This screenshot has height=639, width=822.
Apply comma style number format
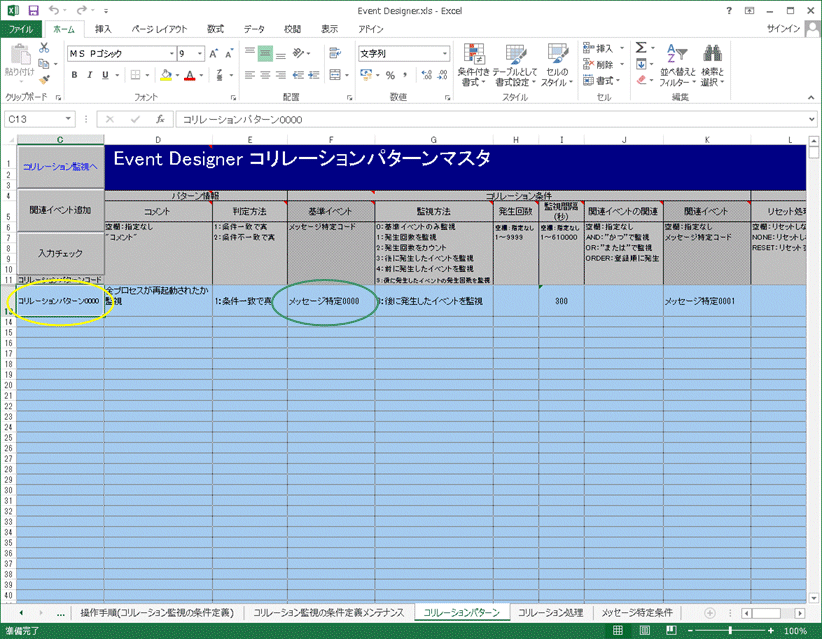(x=405, y=75)
